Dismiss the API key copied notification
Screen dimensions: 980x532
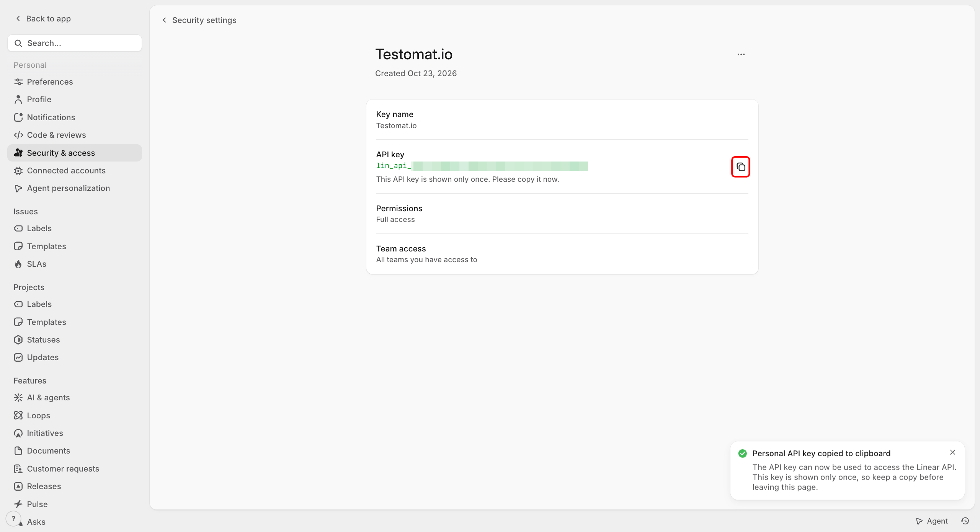[x=952, y=452]
